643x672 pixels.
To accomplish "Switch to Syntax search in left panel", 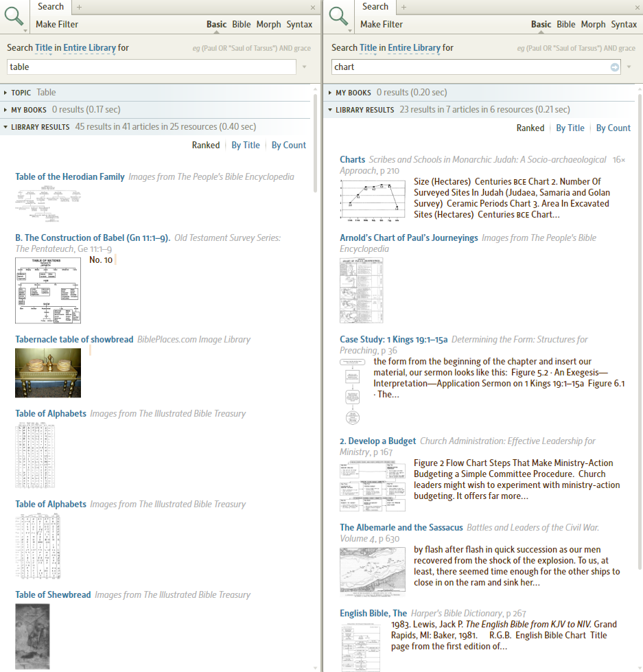I will coord(299,25).
